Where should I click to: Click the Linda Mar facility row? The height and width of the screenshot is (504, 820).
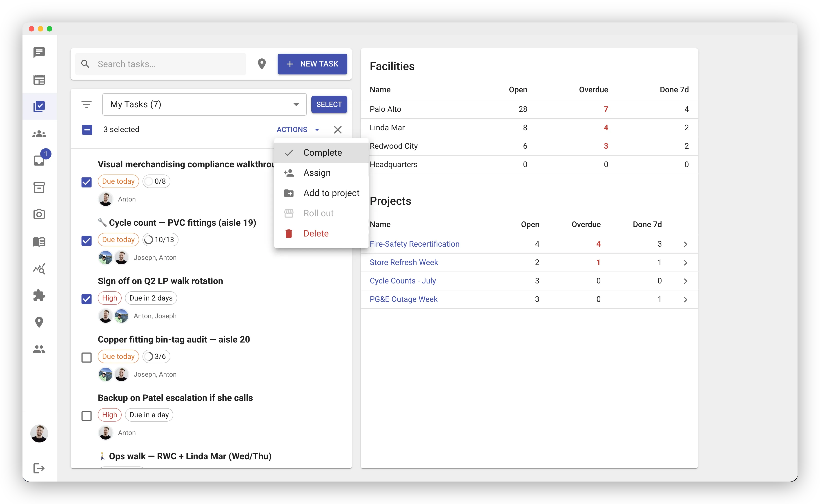[529, 128]
